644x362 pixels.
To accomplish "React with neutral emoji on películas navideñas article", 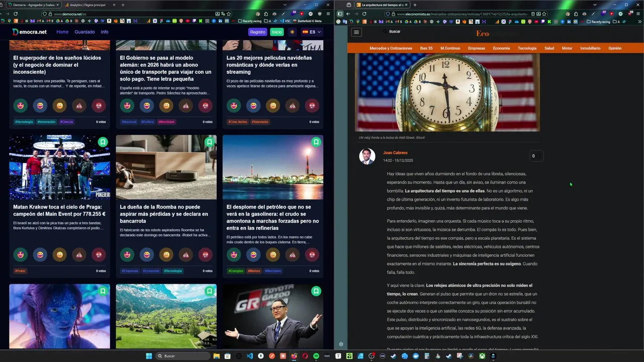I will (273, 106).
